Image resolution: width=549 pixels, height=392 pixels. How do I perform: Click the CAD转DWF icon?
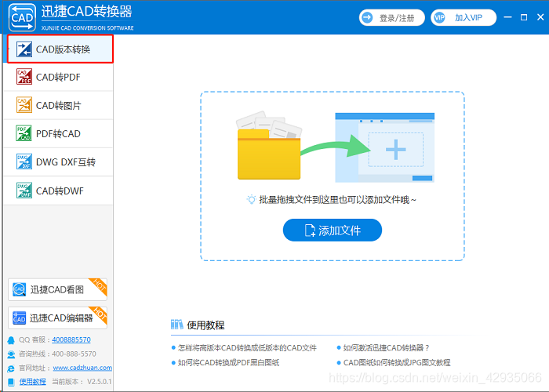click(x=24, y=191)
